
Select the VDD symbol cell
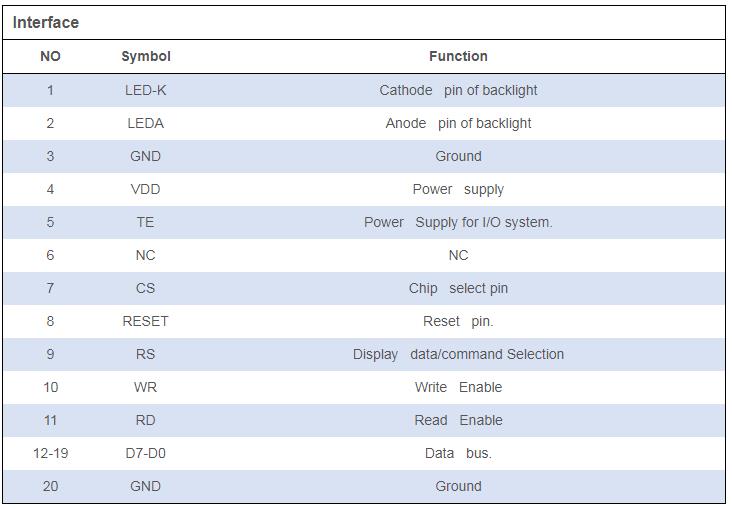(146, 189)
